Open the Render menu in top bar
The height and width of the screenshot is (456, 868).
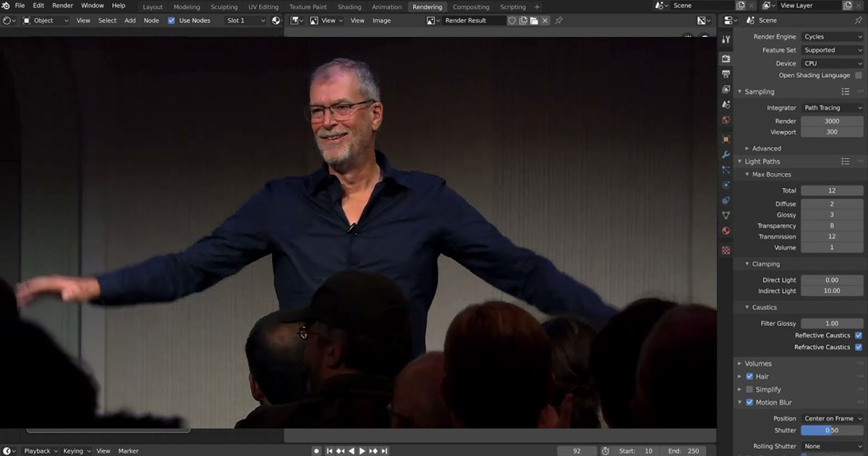click(x=62, y=6)
